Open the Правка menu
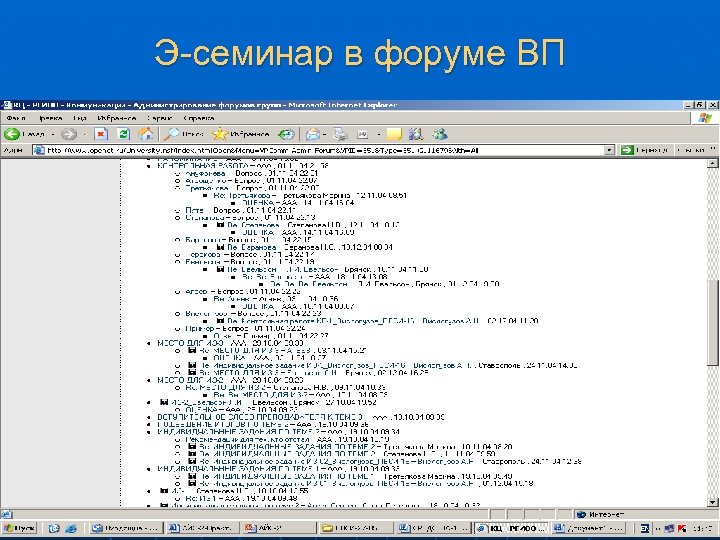This screenshot has width=720, height=540. tap(51, 118)
